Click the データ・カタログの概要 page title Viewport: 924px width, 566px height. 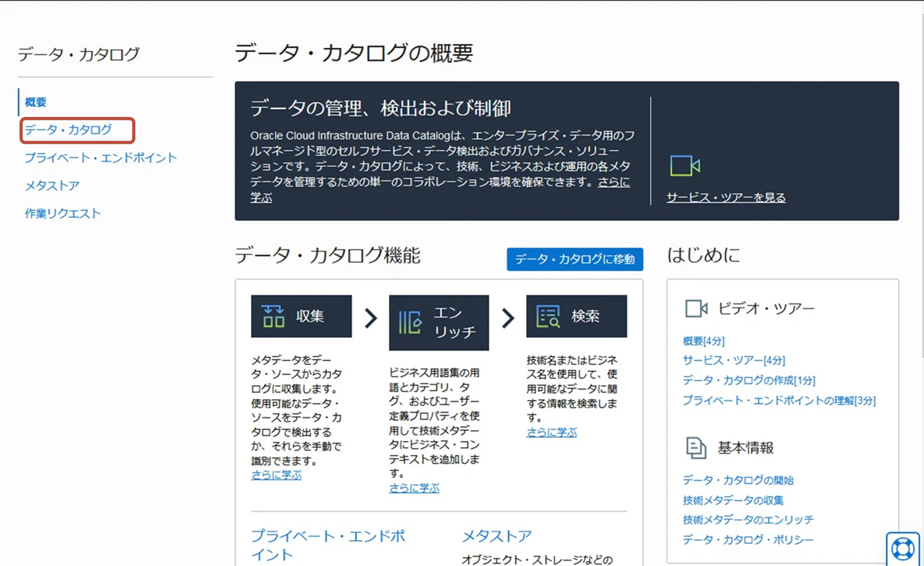pyautogui.click(x=354, y=53)
